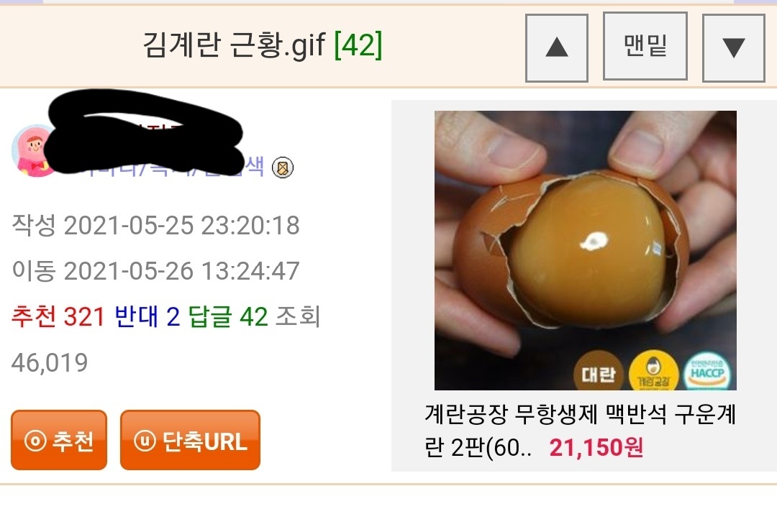This screenshot has width=777, height=532.
Task: Click the 21,150원 price text
Action: 596,448
